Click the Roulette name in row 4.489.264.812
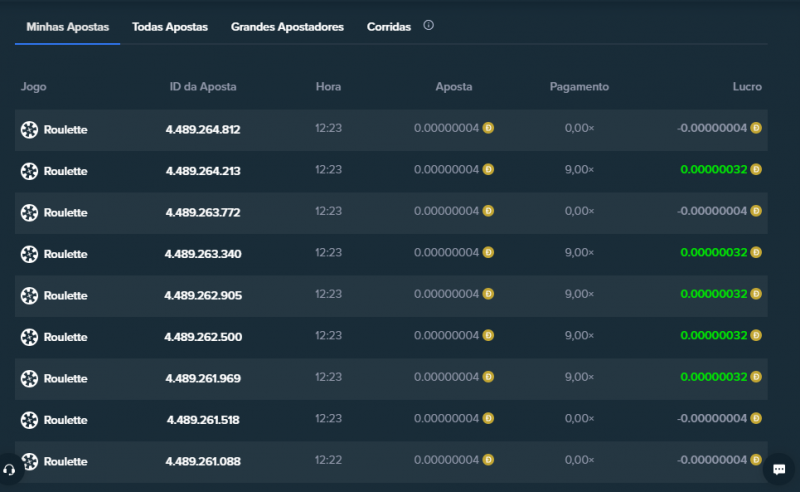Viewport: 800px width, 492px height. (65, 130)
